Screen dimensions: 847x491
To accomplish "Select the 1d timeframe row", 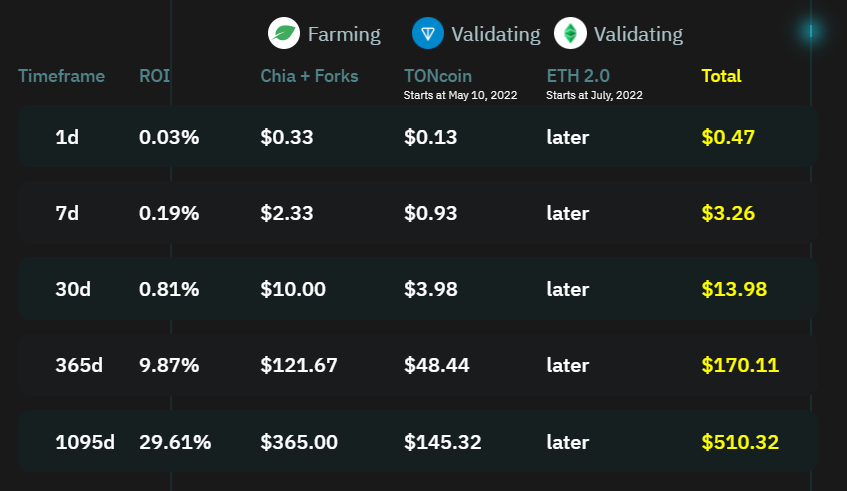I will pos(67,137).
